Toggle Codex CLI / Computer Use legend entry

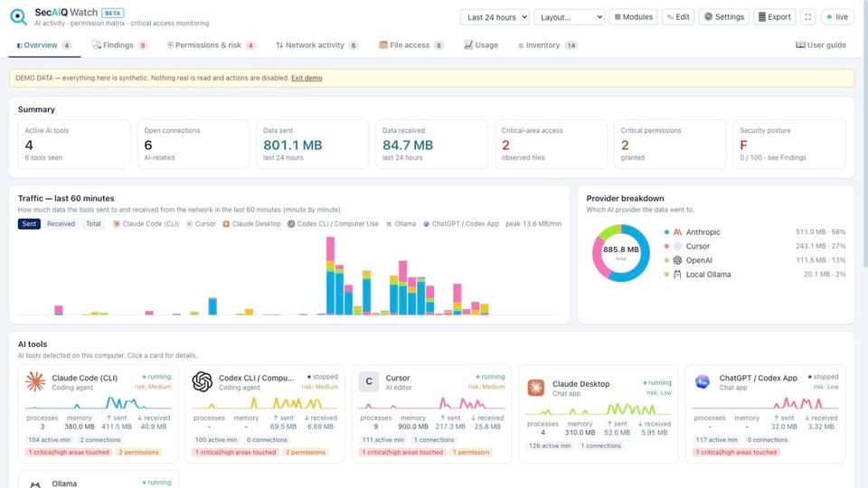[x=334, y=224]
